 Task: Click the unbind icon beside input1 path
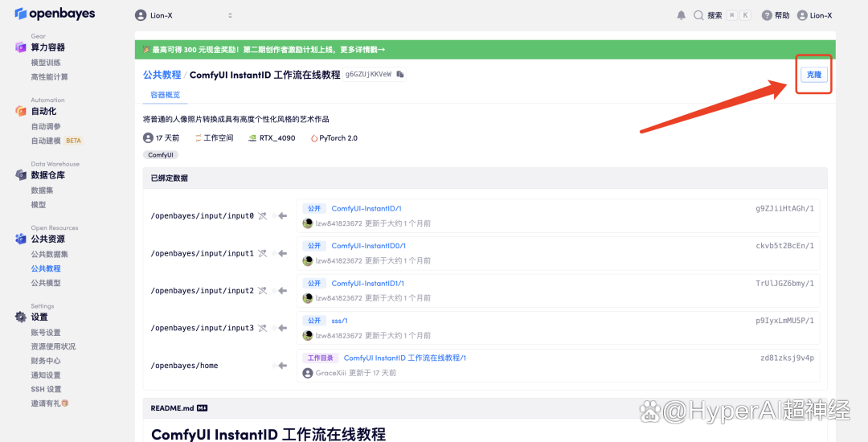[x=262, y=253]
